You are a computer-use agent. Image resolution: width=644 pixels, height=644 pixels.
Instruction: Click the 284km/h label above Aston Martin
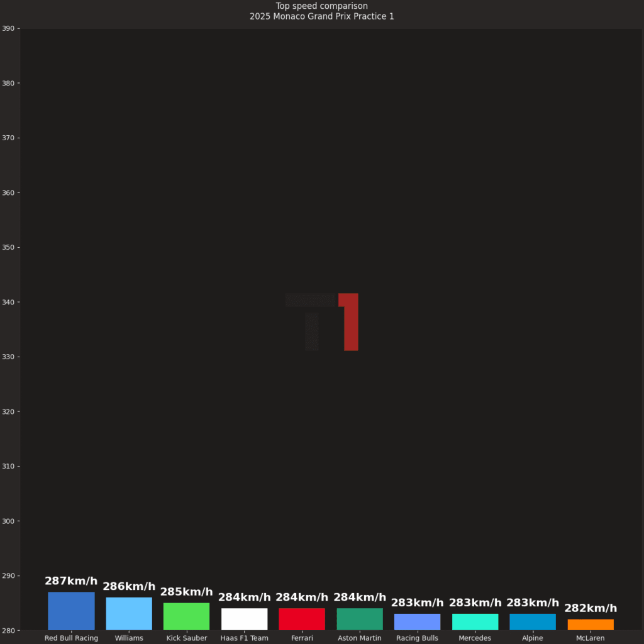[360, 597]
